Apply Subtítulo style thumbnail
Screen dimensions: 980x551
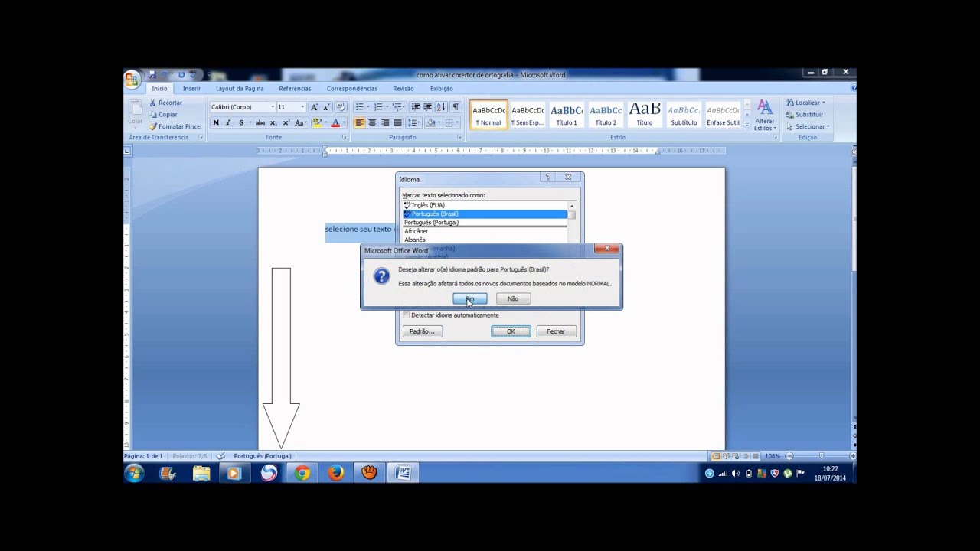pyautogui.click(x=684, y=115)
